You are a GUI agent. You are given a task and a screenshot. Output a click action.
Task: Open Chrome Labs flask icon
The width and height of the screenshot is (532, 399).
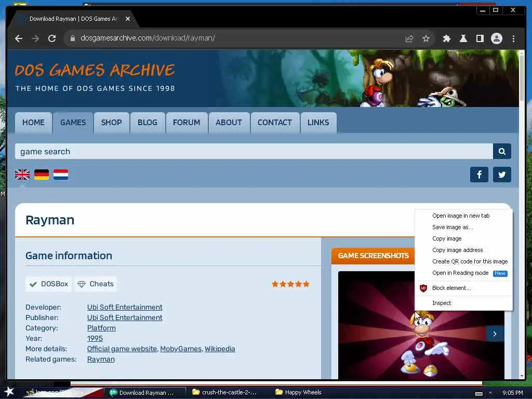click(x=463, y=38)
